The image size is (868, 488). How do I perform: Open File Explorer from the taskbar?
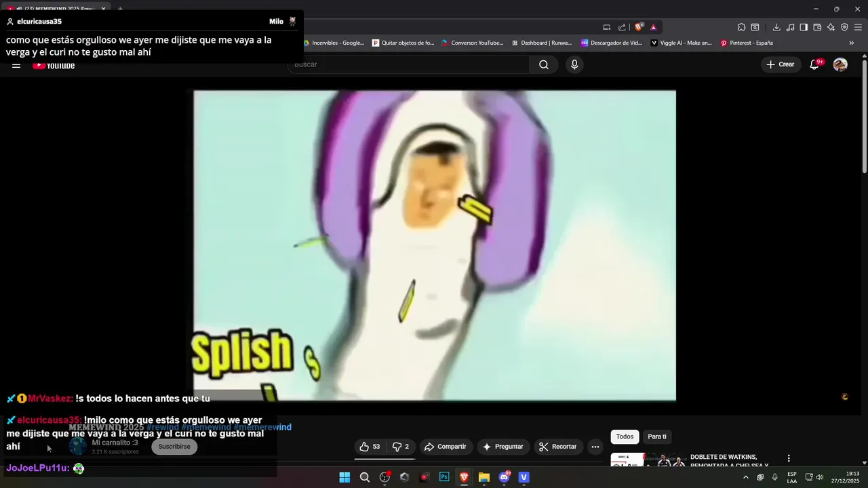484,477
